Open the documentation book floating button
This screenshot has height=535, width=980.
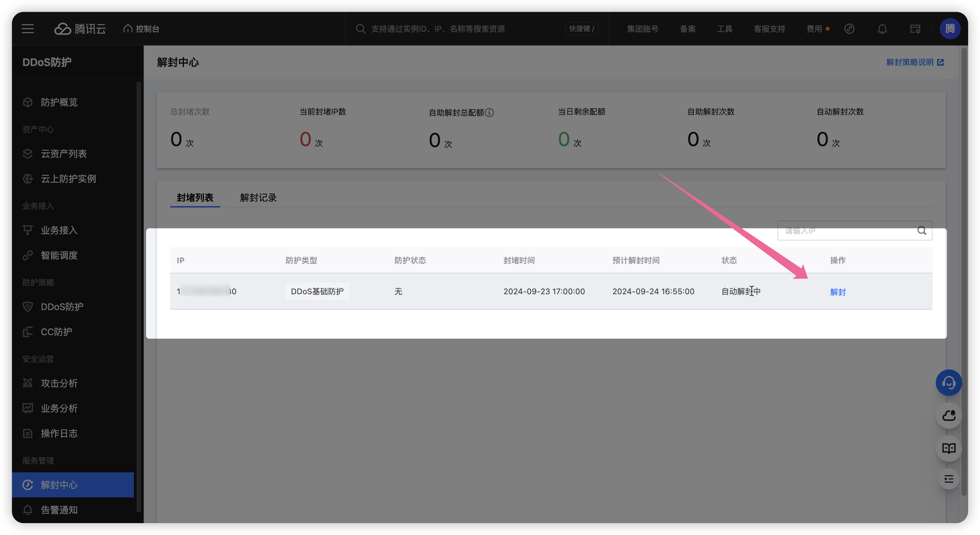click(x=949, y=448)
